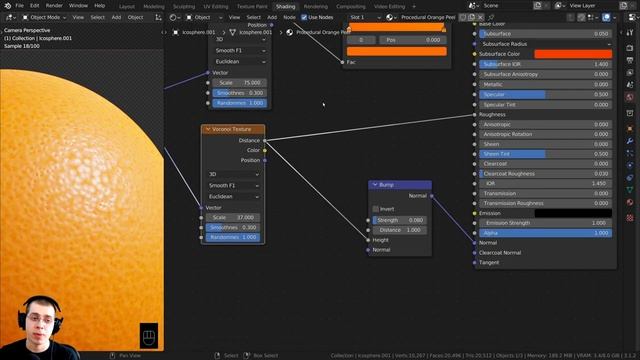Open the Object Mode dropdown
The height and width of the screenshot is (360, 640).
44,18
